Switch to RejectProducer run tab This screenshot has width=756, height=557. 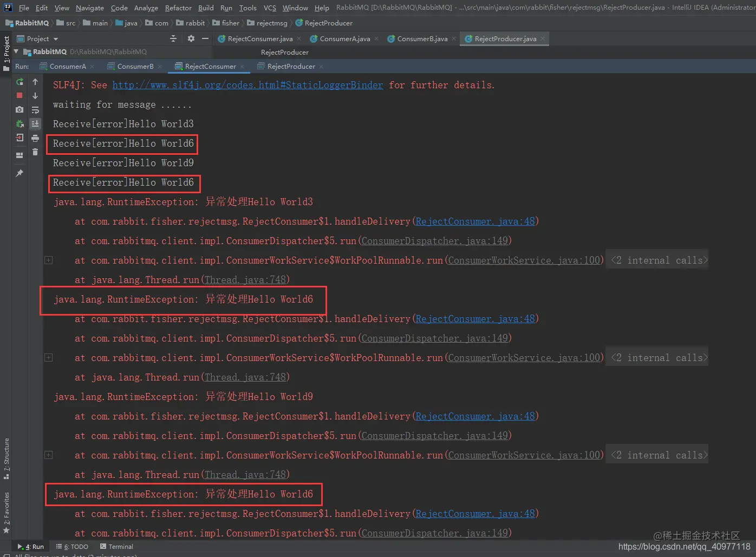click(x=291, y=67)
